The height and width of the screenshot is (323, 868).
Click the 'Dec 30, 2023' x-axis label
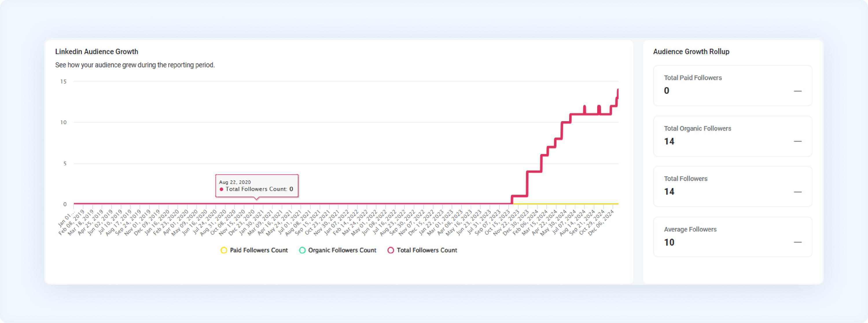tap(516, 222)
